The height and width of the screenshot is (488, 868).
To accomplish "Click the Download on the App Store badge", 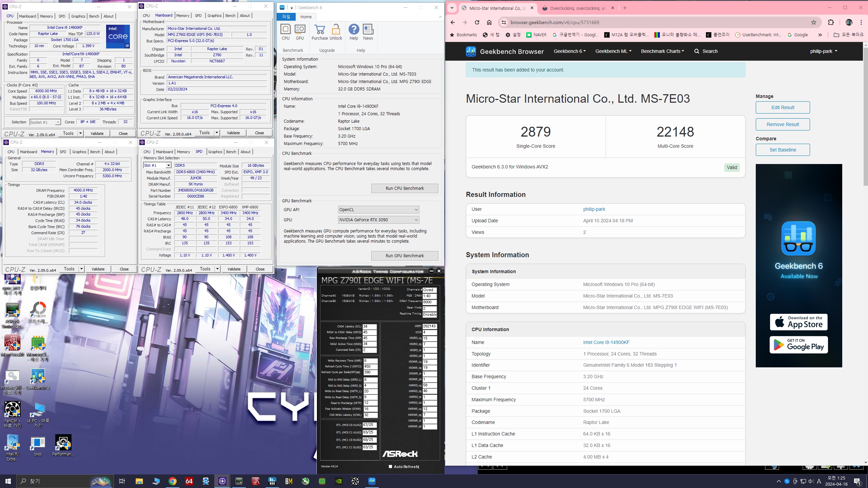I will coord(798,322).
